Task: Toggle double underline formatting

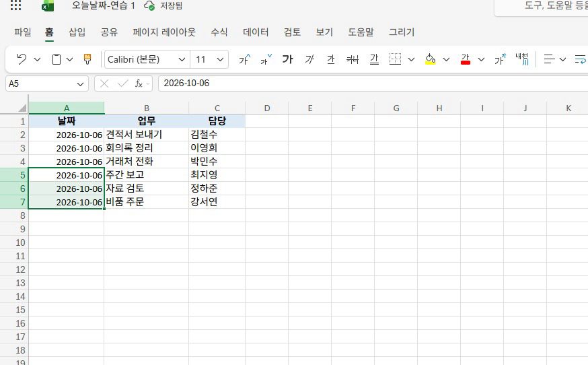Action: click(374, 59)
